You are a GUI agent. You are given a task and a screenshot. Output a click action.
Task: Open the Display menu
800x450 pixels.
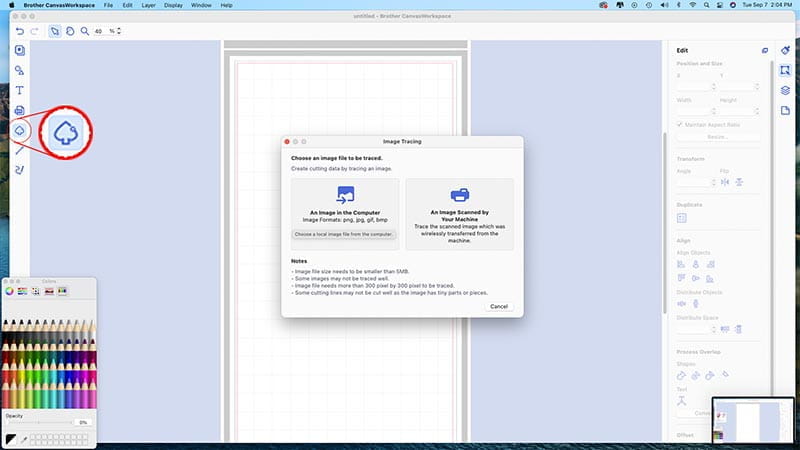(x=173, y=5)
